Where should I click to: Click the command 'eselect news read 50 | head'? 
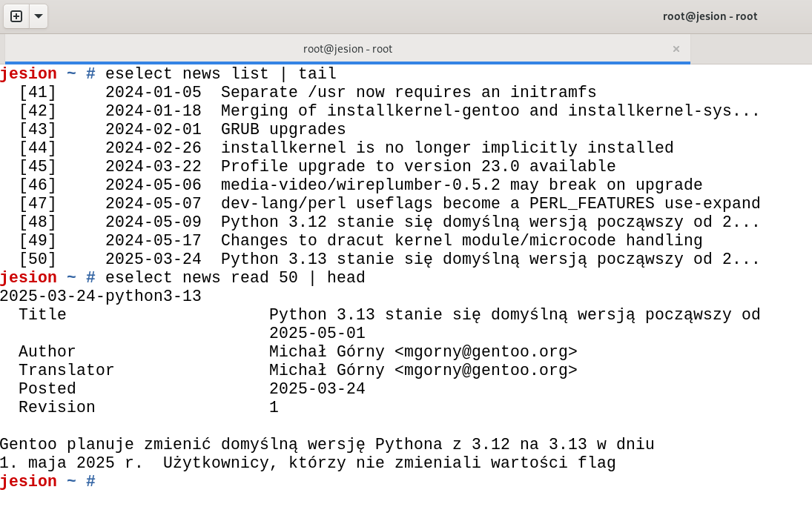click(x=235, y=277)
